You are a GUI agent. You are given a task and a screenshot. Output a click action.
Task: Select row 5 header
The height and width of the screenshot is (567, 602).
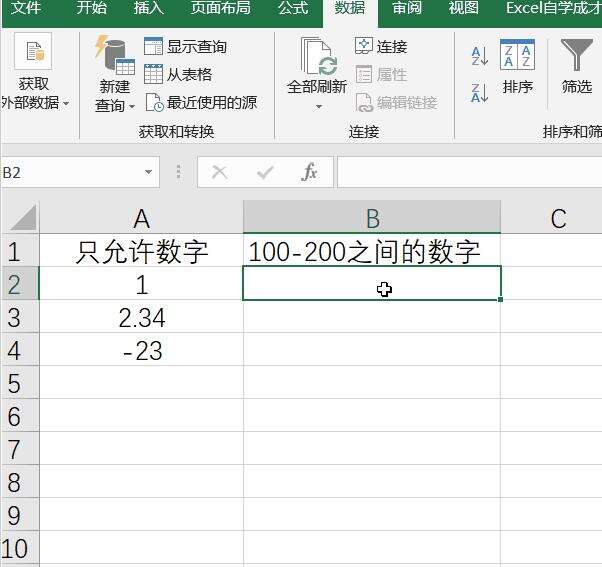point(20,383)
